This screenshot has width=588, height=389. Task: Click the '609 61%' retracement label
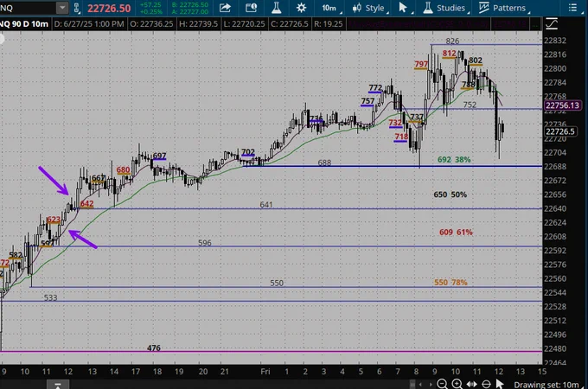(456, 233)
